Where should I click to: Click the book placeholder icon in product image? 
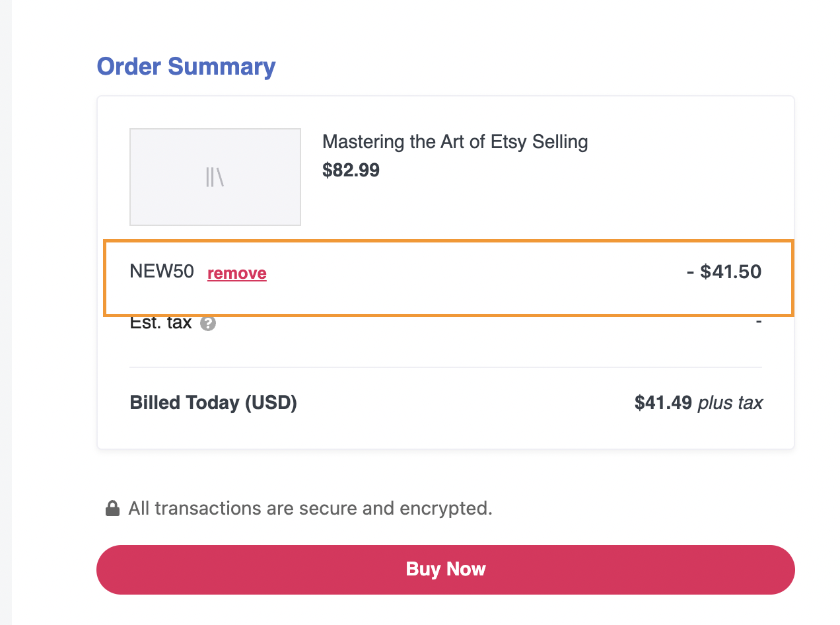click(x=215, y=177)
